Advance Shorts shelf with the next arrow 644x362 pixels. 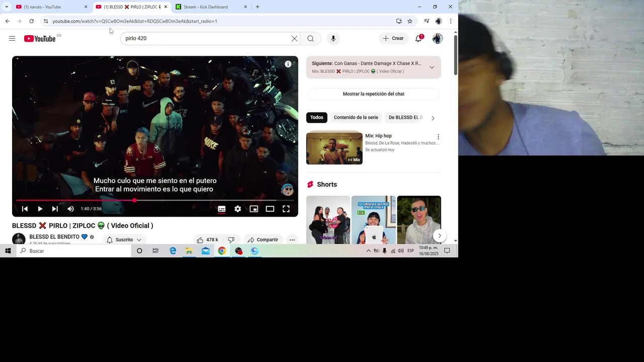[x=439, y=236]
